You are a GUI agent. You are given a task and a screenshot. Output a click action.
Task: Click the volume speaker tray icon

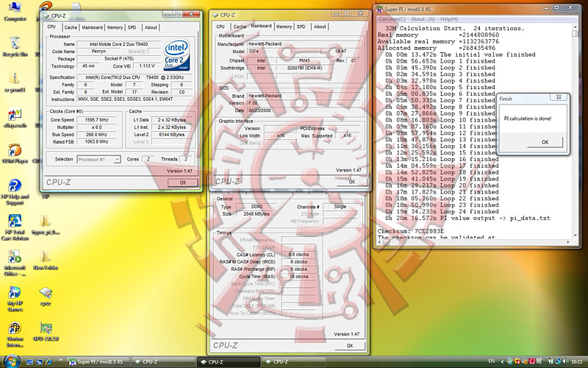coord(567,361)
